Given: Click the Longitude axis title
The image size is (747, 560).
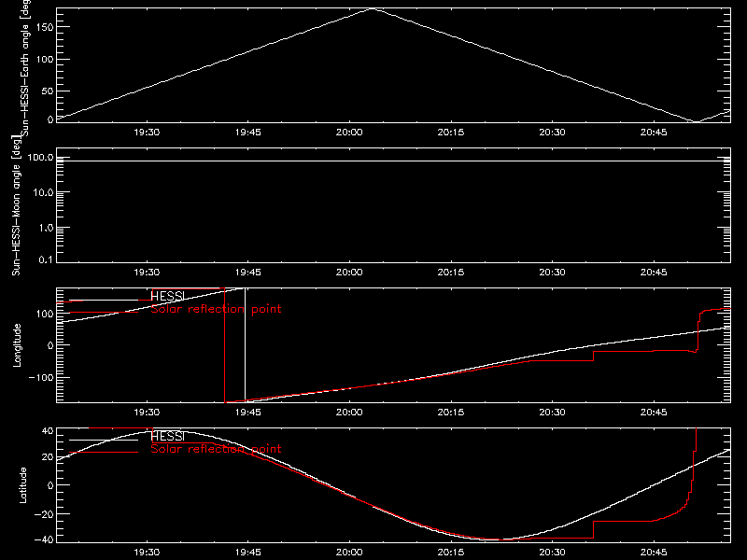Looking at the screenshot, I should [17, 345].
